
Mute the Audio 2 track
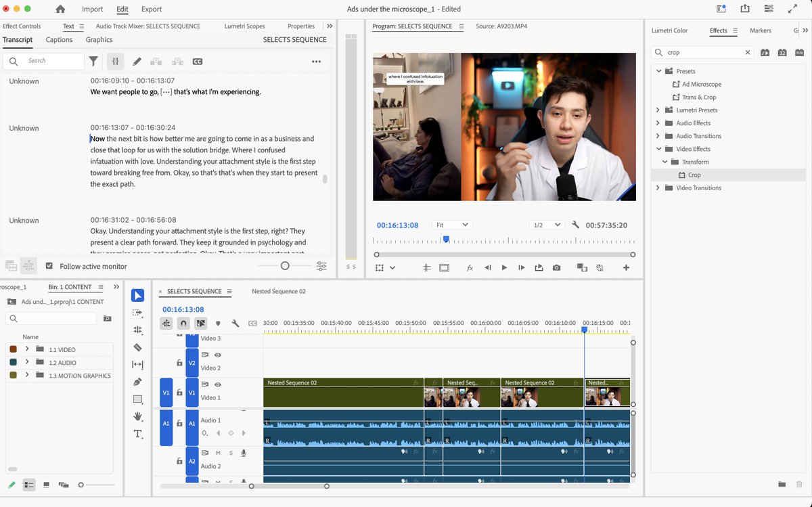coord(218,453)
